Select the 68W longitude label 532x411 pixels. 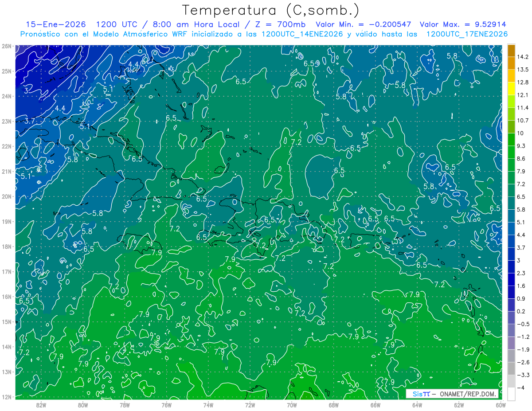pos(333,405)
